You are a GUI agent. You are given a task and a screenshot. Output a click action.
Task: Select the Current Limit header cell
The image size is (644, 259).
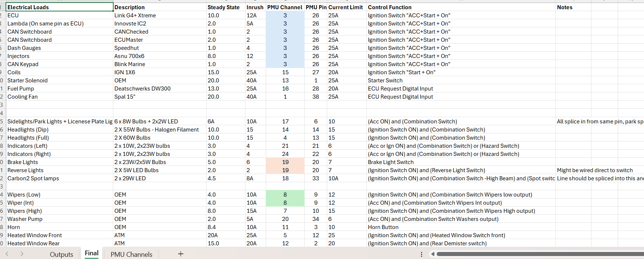point(346,7)
